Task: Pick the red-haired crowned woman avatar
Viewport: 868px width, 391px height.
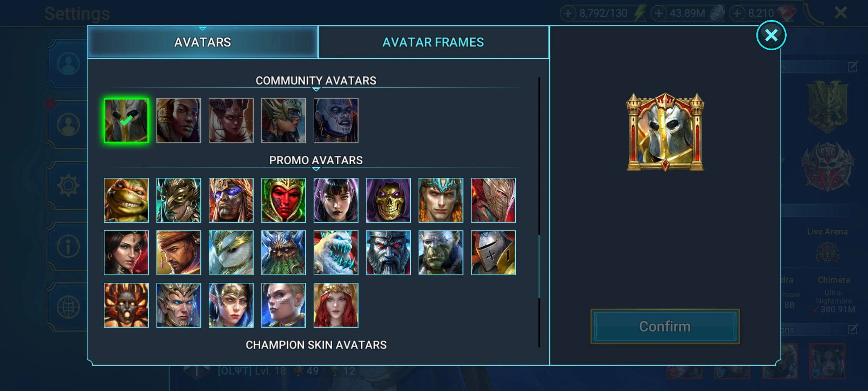Action: tap(336, 305)
